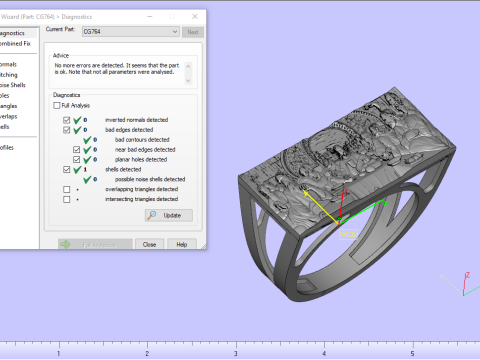
Task: Open Help for the Fix Wizard
Action: (182, 244)
